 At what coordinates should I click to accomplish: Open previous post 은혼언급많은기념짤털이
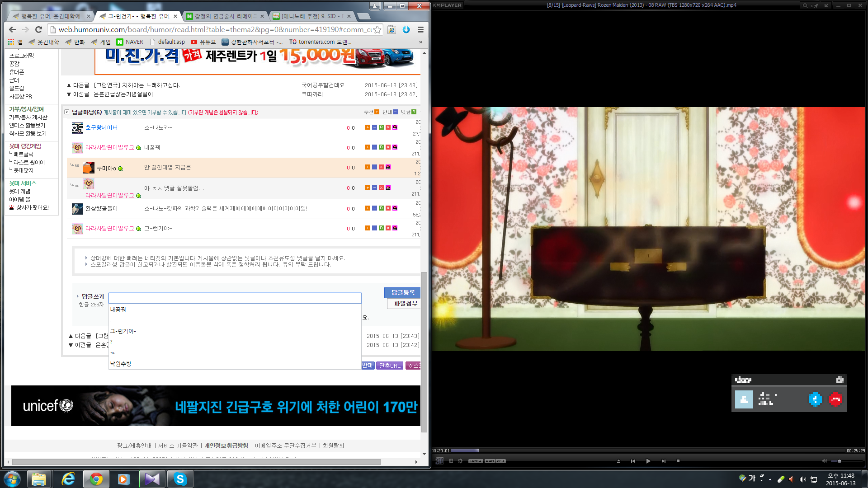click(x=123, y=94)
